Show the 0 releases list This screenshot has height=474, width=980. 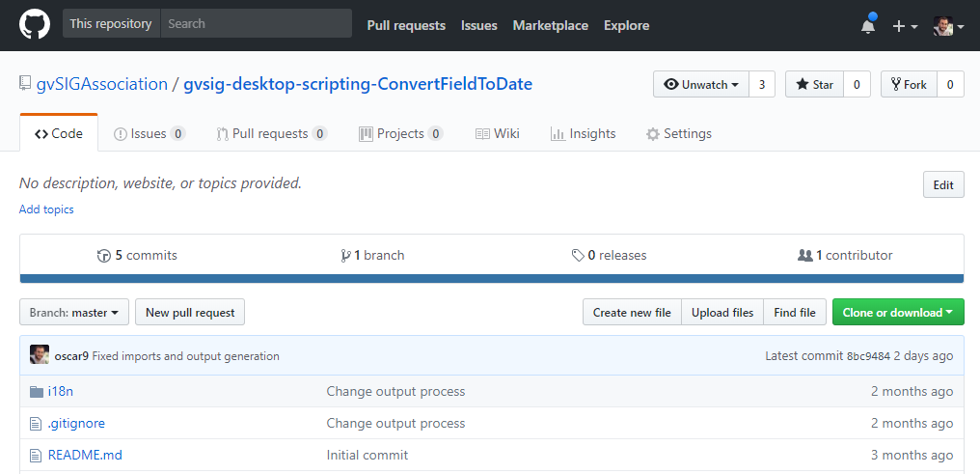609,255
